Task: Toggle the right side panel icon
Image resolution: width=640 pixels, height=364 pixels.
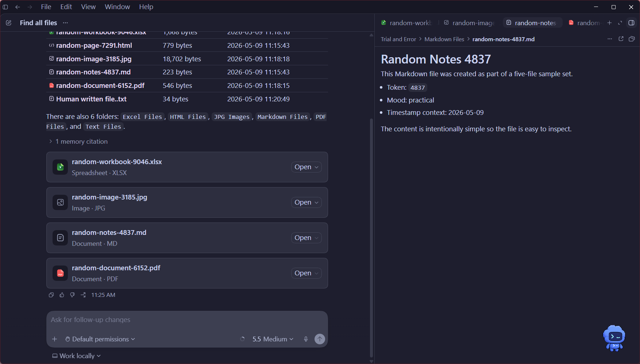Action: 631,23
